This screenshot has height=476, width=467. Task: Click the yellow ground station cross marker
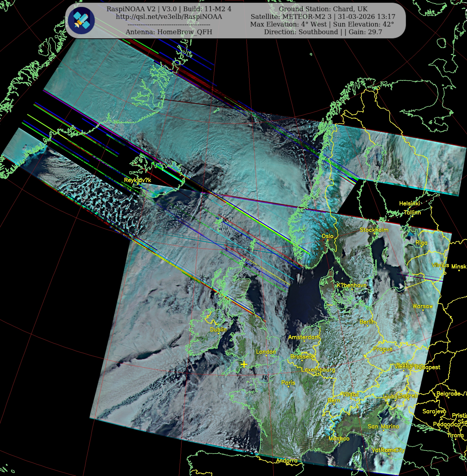[x=244, y=364]
